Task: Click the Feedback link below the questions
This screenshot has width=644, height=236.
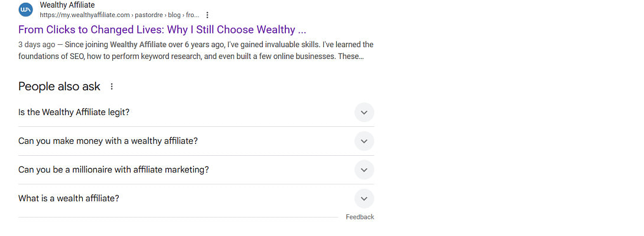Action: pyautogui.click(x=360, y=217)
